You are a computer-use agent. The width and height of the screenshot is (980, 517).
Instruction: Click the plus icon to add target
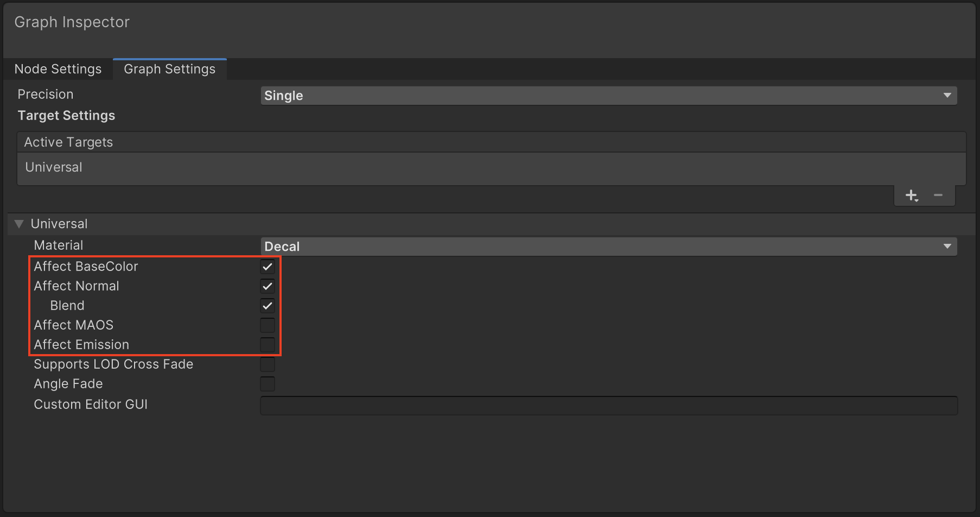pos(911,195)
